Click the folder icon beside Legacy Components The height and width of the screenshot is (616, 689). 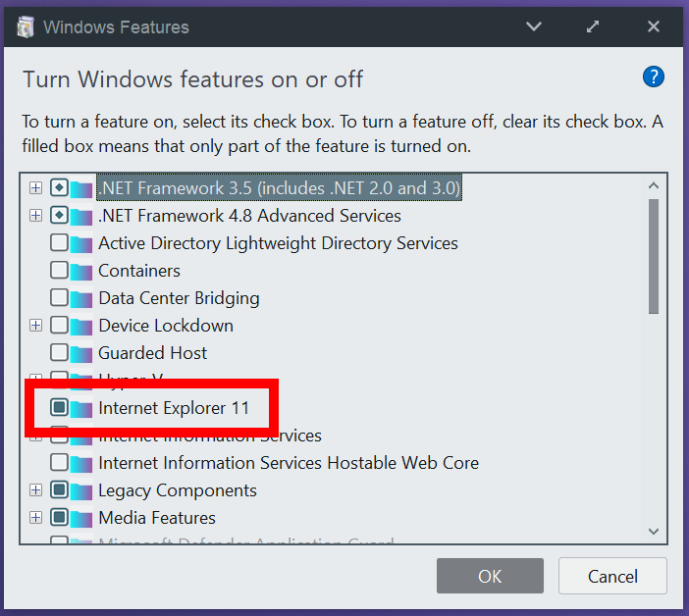click(82, 490)
